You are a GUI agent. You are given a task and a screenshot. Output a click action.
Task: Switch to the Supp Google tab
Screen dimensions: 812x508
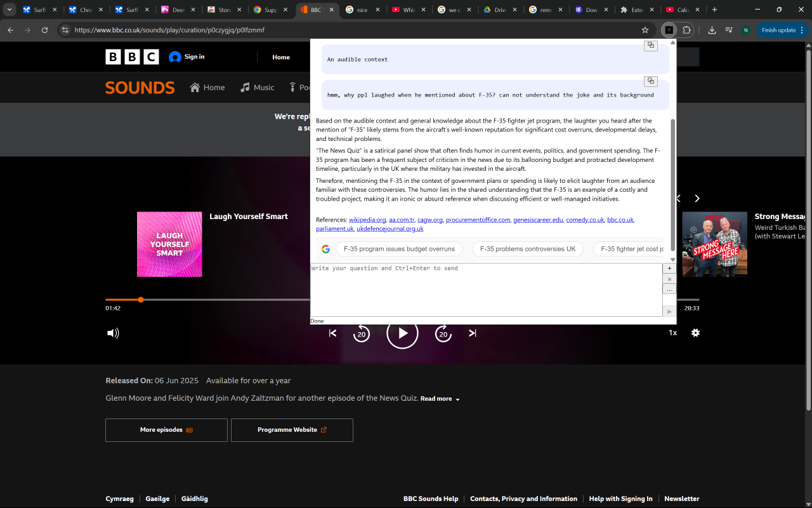(270, 10)
